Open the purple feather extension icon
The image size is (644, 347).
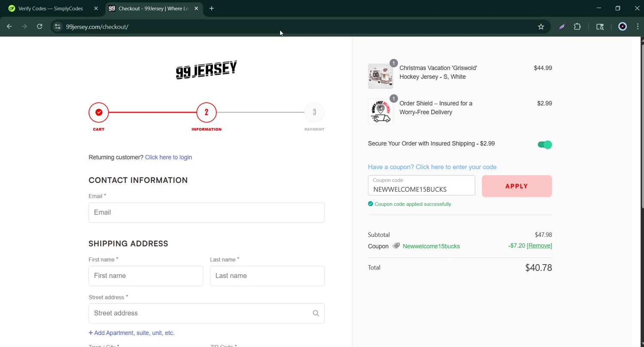coord(562,27)
